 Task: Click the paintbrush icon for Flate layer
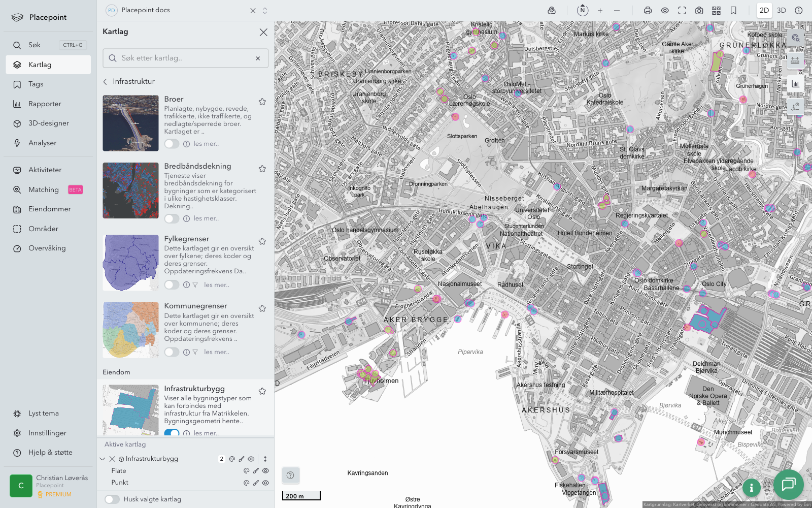(256, 471)
